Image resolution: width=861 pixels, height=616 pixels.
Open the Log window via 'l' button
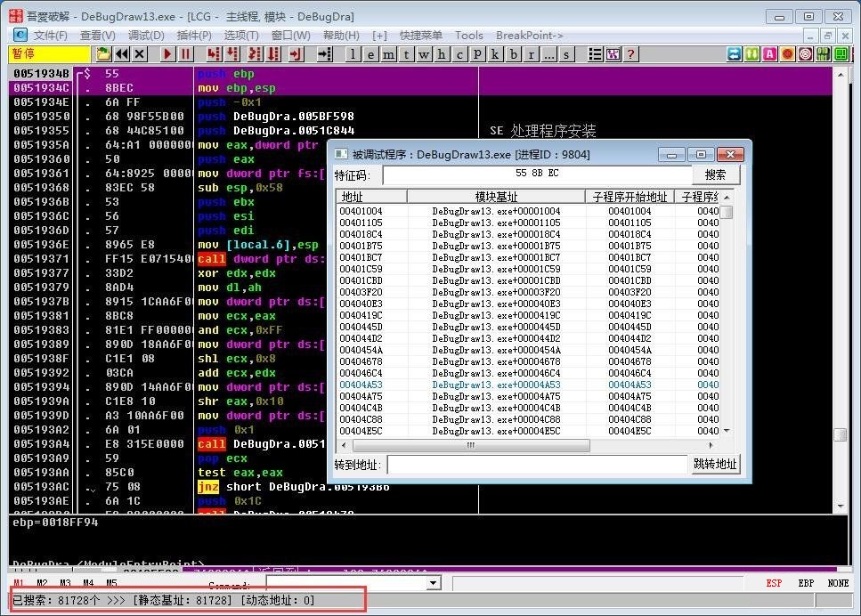(353, 54)
